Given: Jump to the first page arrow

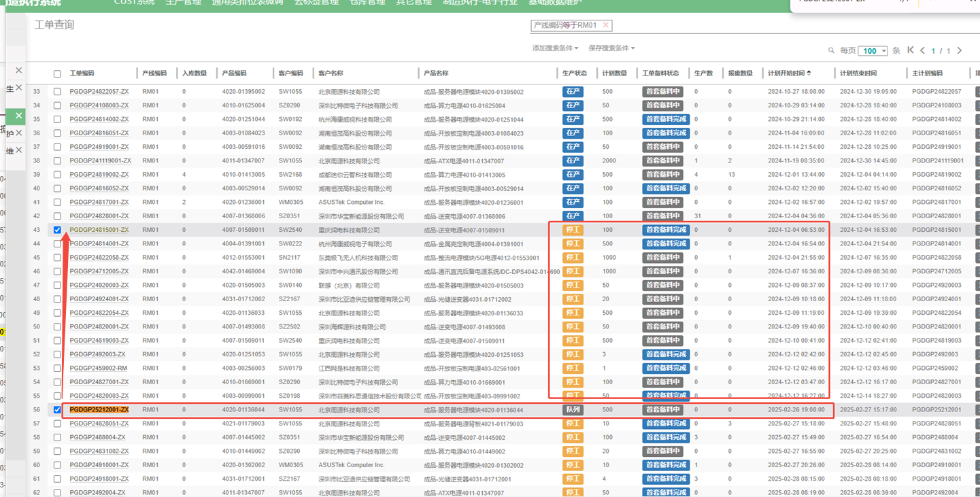Looking at the screenshot, I should pos(911,50).
